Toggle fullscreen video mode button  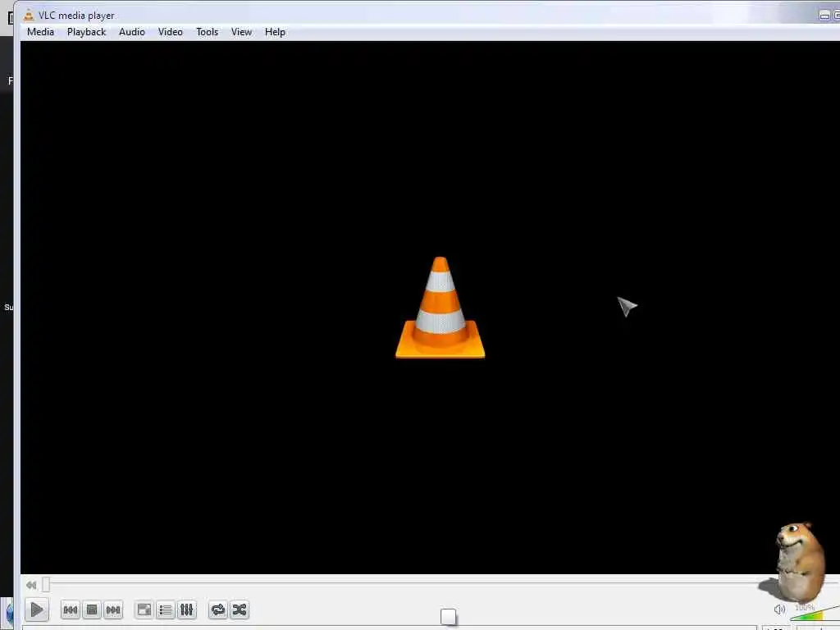[144, 609]
